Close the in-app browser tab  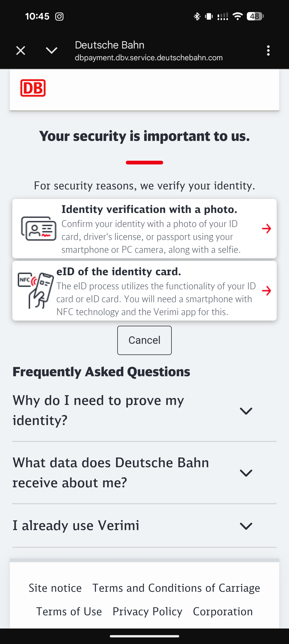(21, 51)
